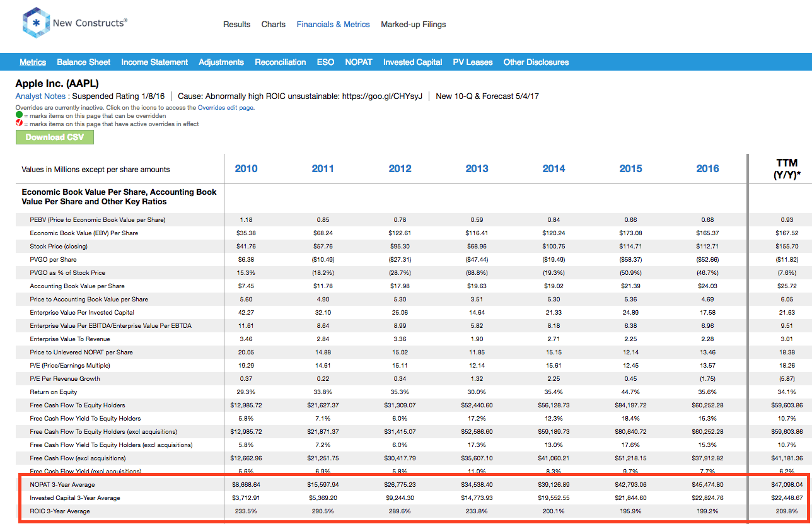Open the Adjustments tab
812x524 pixels.
[221, 62]
